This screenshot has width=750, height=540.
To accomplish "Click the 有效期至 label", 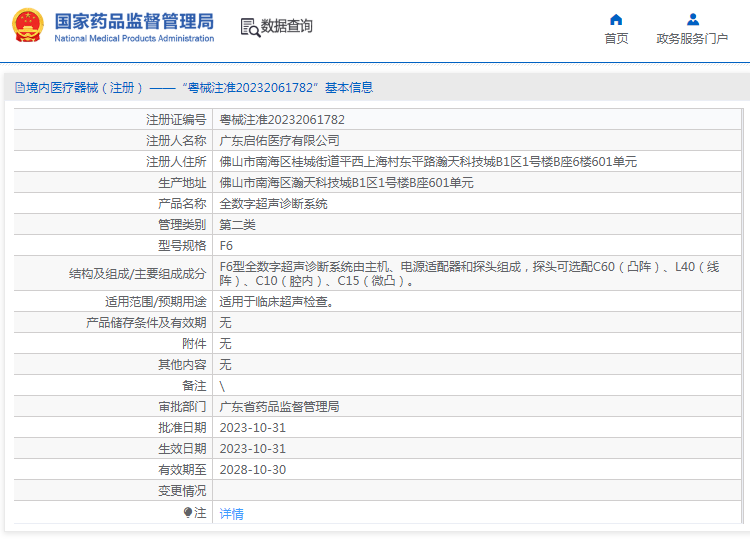I will [x=182, y=470].
